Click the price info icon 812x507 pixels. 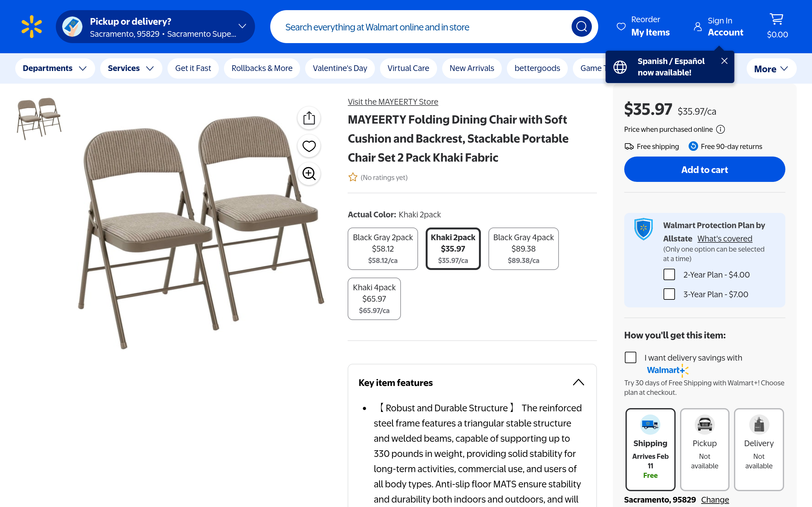(x=720, y=129)
